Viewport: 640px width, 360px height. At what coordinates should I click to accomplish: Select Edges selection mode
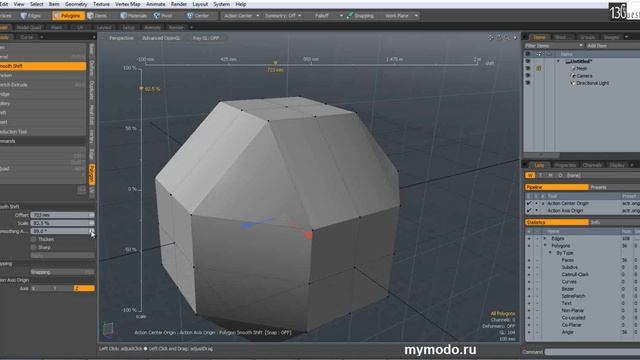tap(31, 16)
